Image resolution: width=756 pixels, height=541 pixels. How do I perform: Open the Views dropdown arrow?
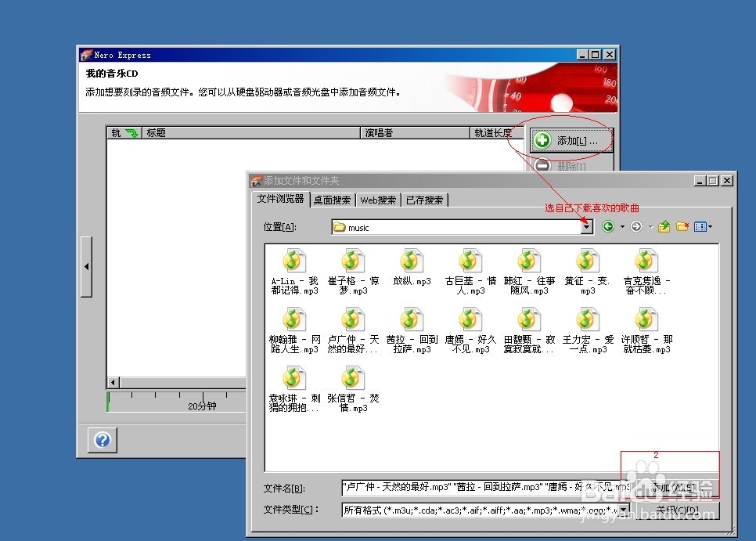click(x=709, y=225)
